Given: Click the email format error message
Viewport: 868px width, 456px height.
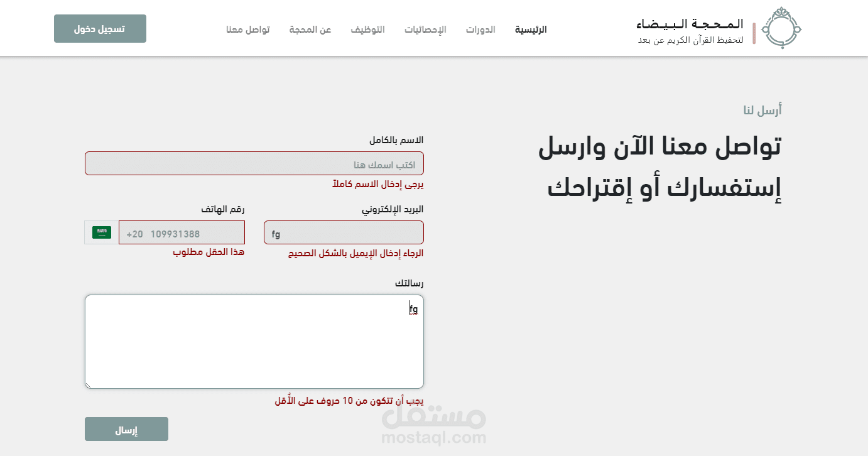Looking at the screenshot, I should click(355, 254).
